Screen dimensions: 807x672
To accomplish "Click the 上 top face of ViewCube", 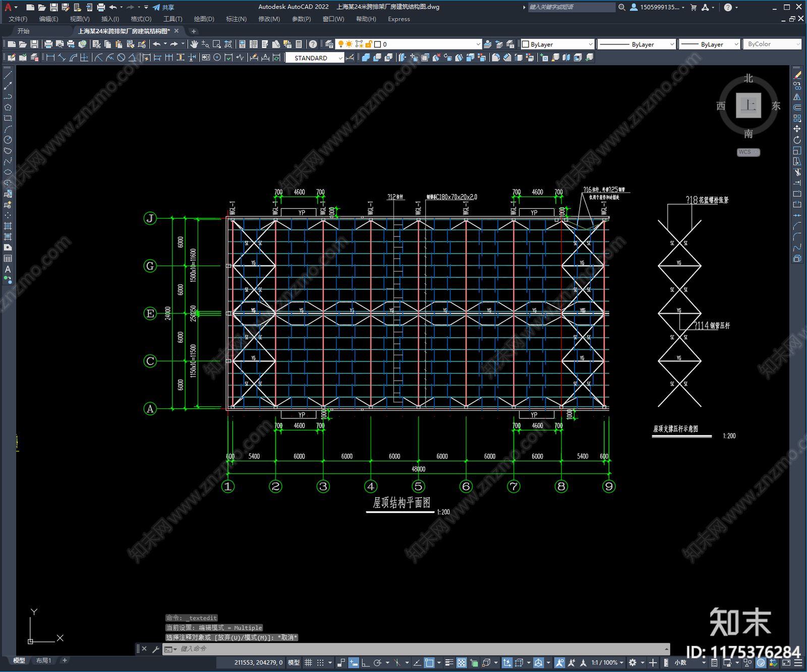I will [748, 105].
